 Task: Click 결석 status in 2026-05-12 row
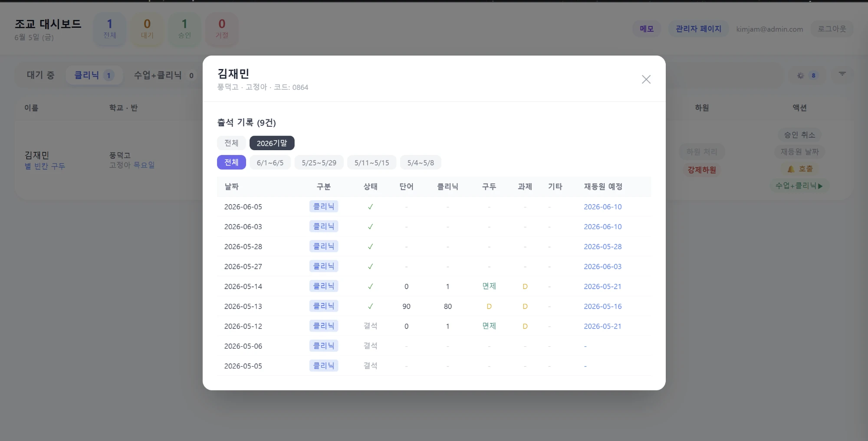[370, 326]
